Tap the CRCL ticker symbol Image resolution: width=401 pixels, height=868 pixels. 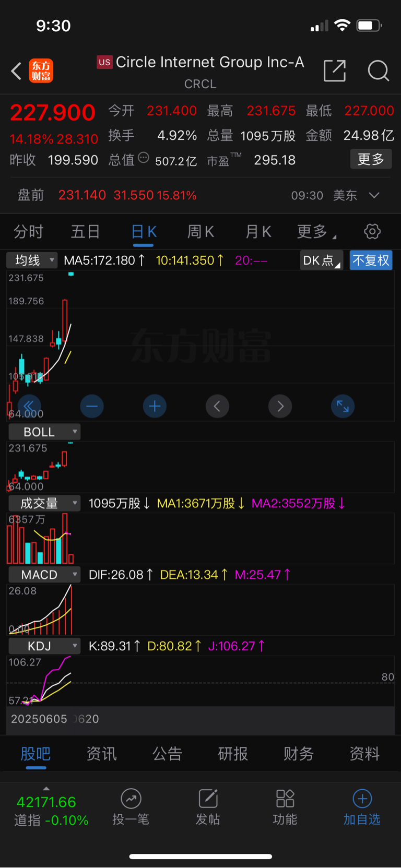[200, 84]
